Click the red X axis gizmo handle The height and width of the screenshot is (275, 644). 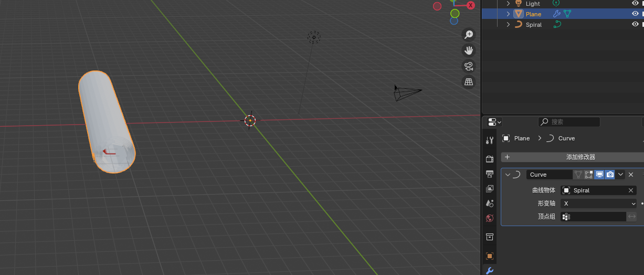point(470,5)
